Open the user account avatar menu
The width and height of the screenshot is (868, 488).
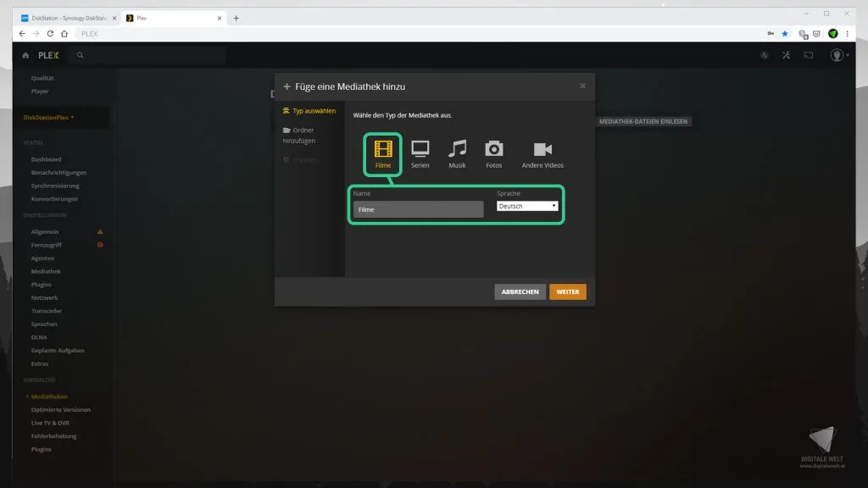[x=838, y=55]
